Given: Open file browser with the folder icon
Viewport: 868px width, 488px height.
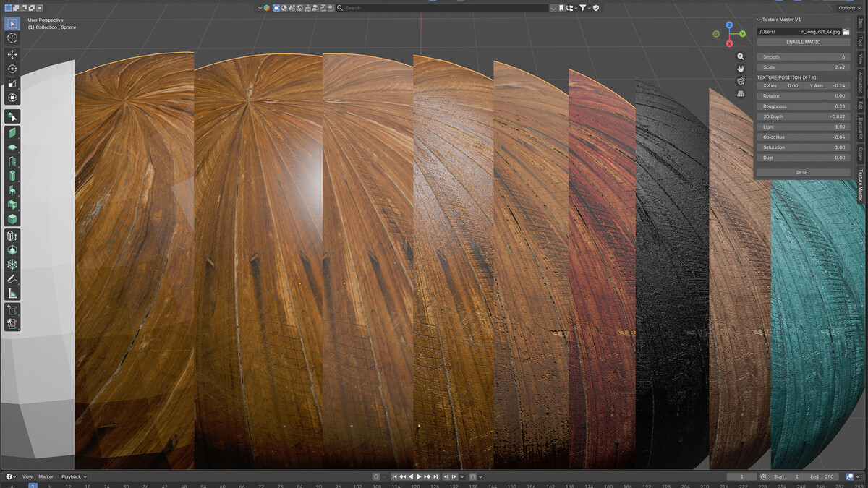Looking at the screenshot, I should 846,32.
